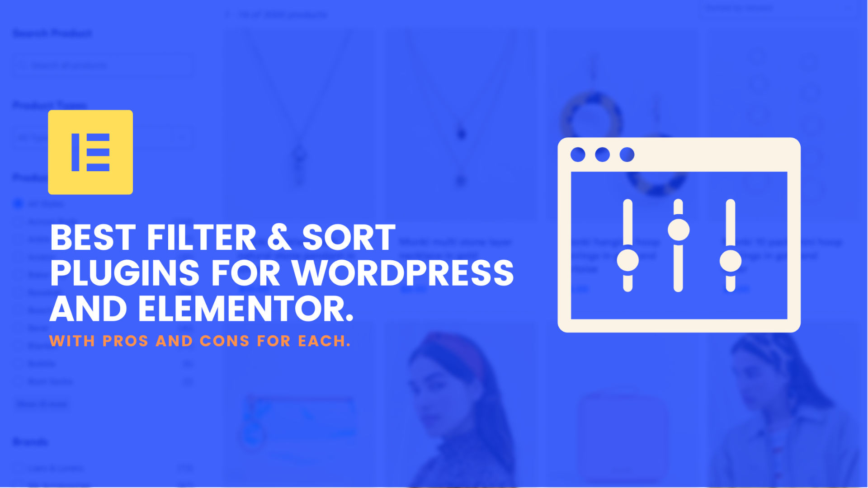Image resolution: width=868 pixels, height=488 pixels.
Task: Click the Elementor logo icon
Action: 90,153
